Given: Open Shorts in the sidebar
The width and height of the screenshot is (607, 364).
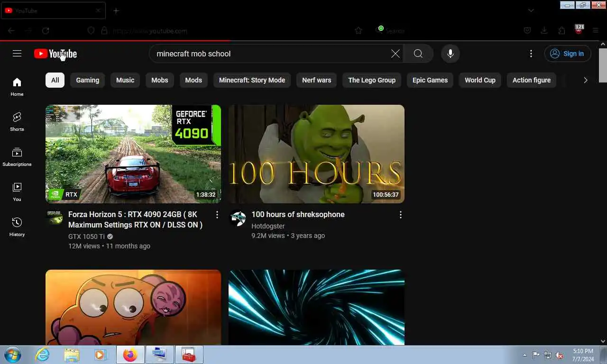Looking at the screenshot, I should [17, 122].
